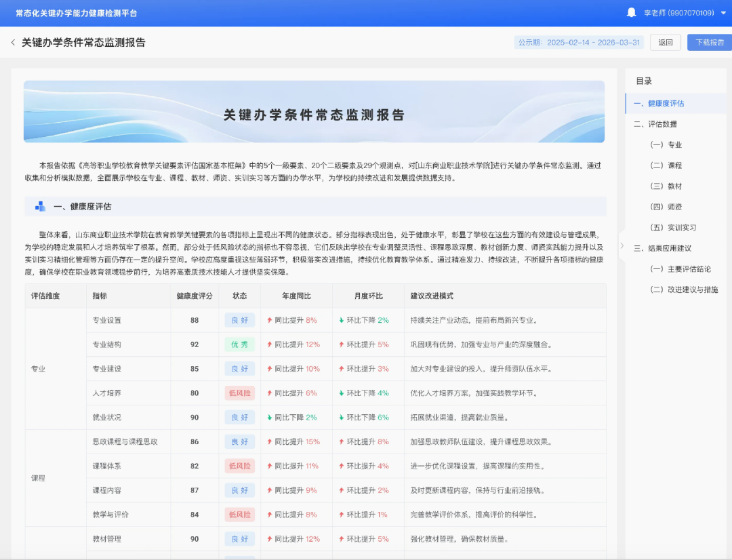Jump to 一、健康度评估 in the 目录
This screenshot has width=732, height=560.
coord(659,104)
